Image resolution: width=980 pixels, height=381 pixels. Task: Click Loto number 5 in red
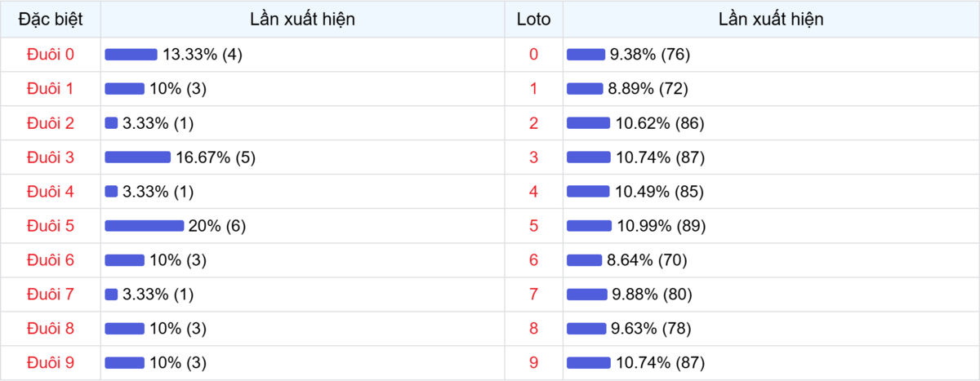pyautogui.click(x=534, y=226)
